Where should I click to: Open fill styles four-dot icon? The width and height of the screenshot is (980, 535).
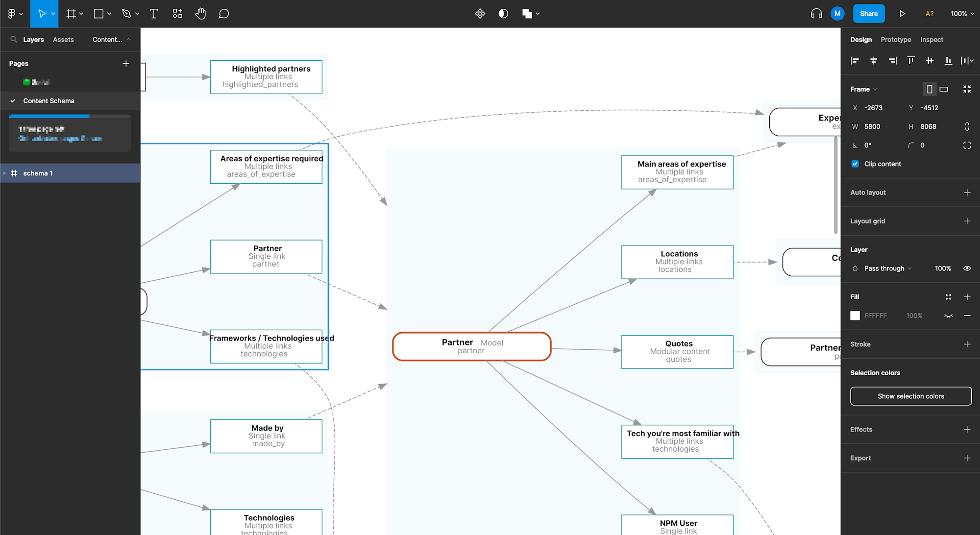tap(948, 297)
